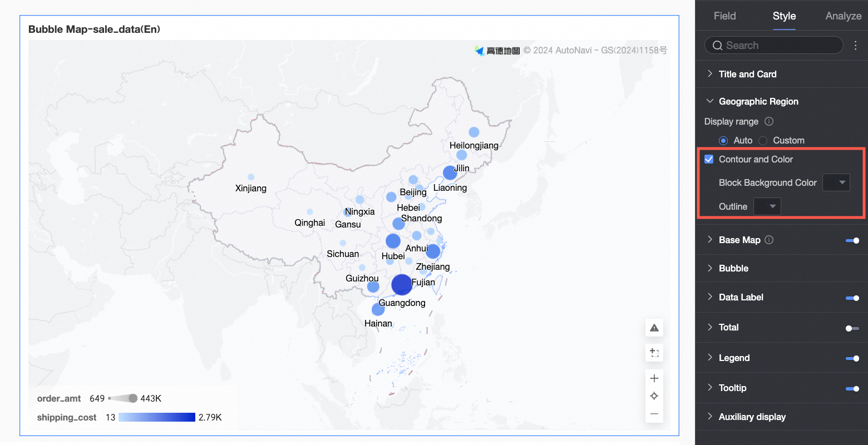Click the box-select region icon on map
Screen dimensions: 868x445
654,353
